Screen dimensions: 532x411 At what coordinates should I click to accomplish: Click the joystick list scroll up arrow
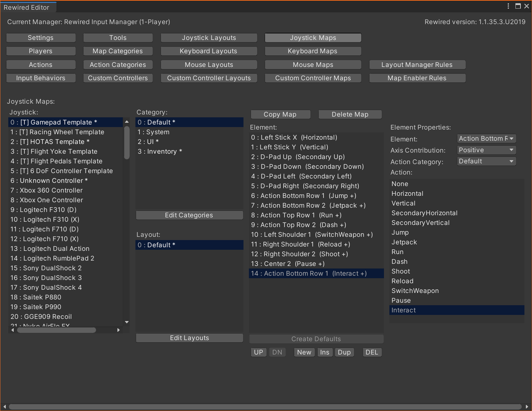click(127, 121)
